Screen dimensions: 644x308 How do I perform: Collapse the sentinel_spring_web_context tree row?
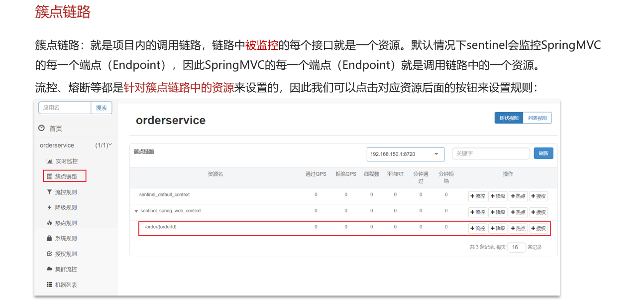tap(136, 211)
